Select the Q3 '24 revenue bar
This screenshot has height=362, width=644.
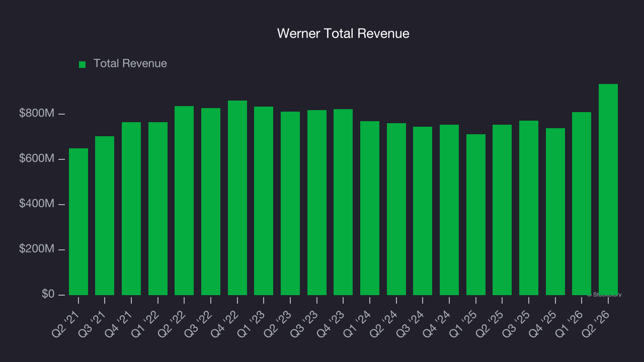tap(423, 211)
